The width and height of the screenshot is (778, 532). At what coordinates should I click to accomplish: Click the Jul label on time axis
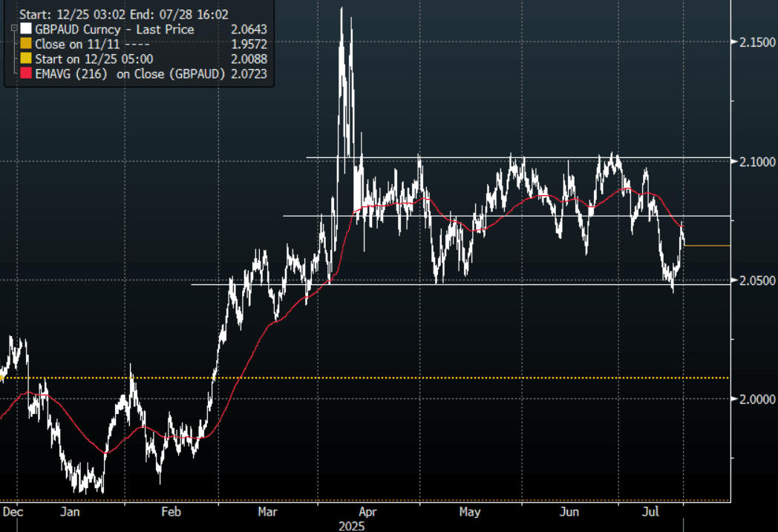click(650, 512)
